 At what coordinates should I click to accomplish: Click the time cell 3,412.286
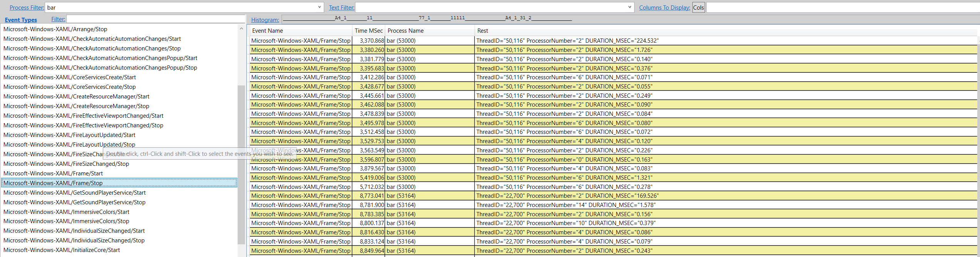(369, 77)
